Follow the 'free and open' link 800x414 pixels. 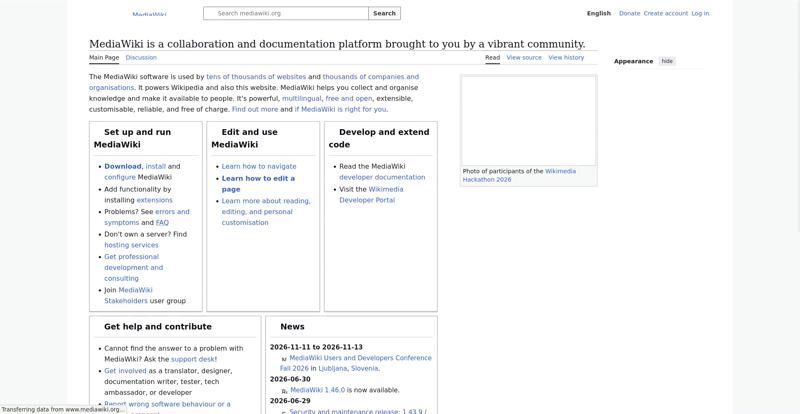349,99
